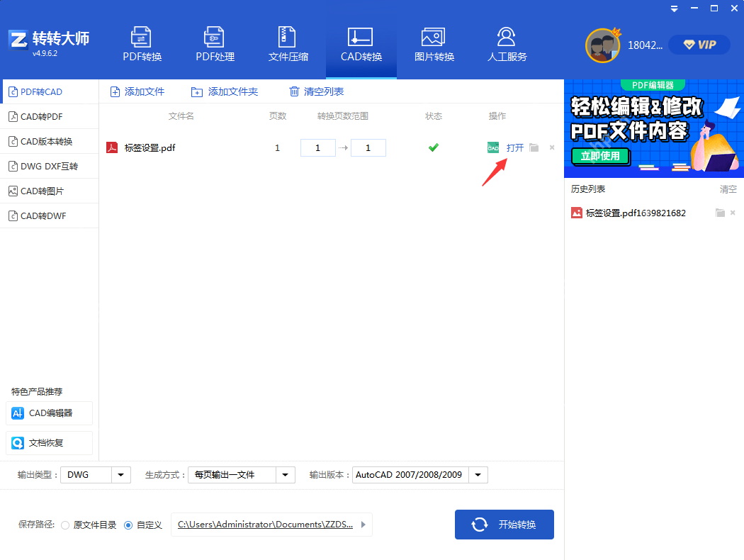Select the 原文件目录 radio button
The height and width of the screenshot is (560, 744).
point(65,525)
